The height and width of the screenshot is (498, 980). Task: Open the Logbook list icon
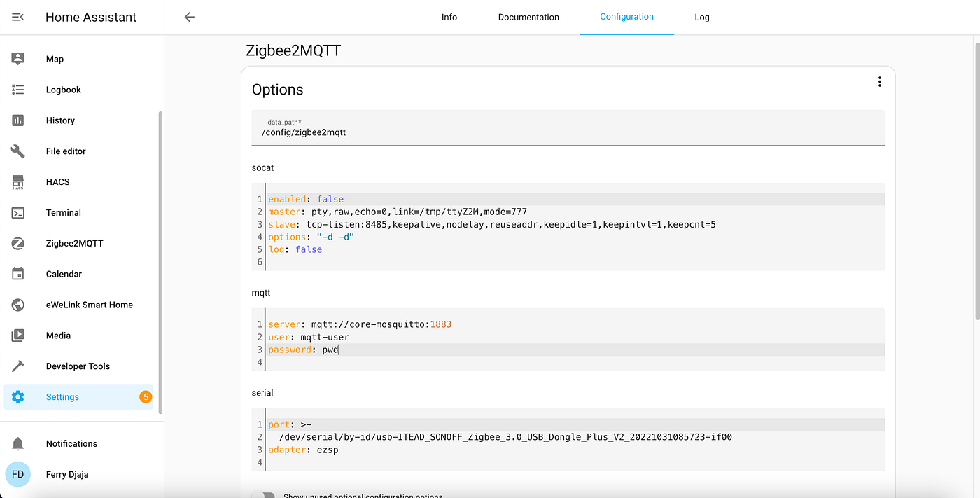coord(18,90)
